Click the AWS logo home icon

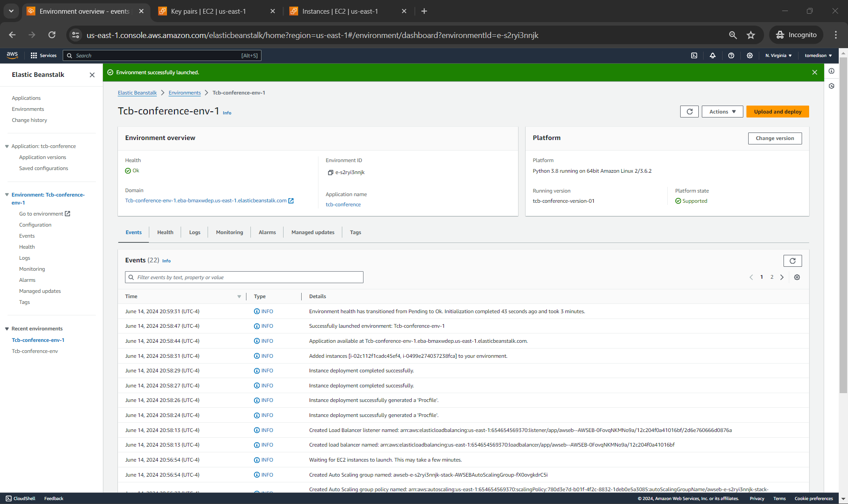tap(12, 55)
